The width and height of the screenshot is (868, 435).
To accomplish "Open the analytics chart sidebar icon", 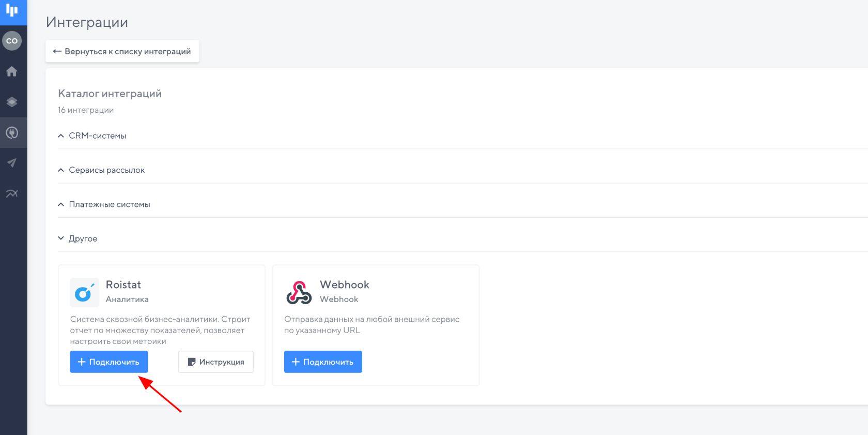I will [12, 193].
